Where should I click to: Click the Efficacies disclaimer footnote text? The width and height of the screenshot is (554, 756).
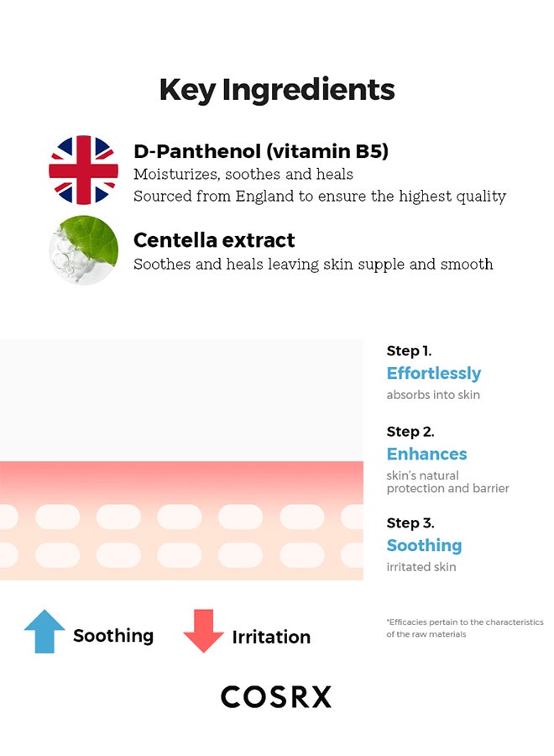click(x=465, y=627)
